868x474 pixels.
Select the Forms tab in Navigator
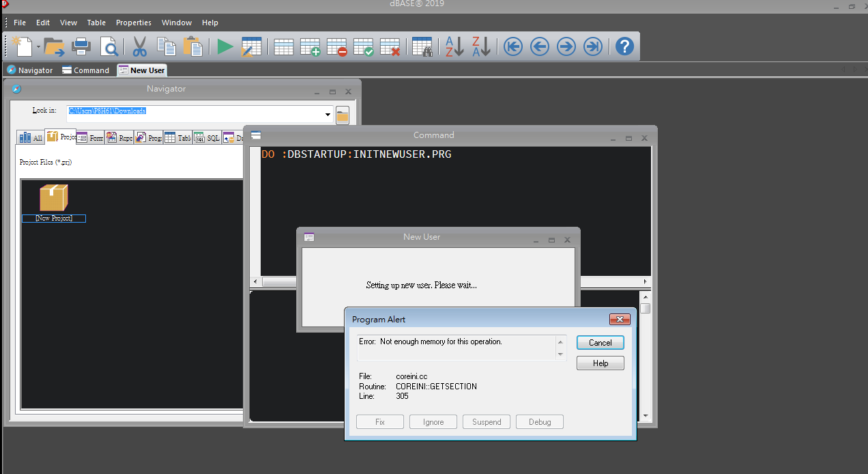91,138
